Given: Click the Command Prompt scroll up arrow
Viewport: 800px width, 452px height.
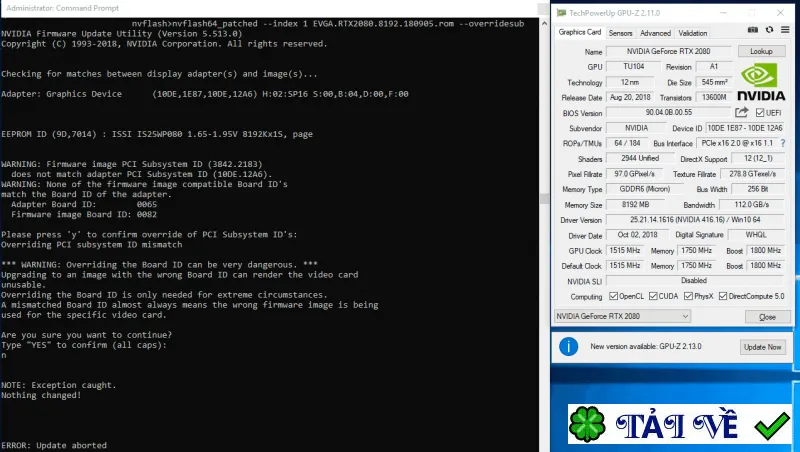Looking at the screenshot, I should tap(544, 23).
